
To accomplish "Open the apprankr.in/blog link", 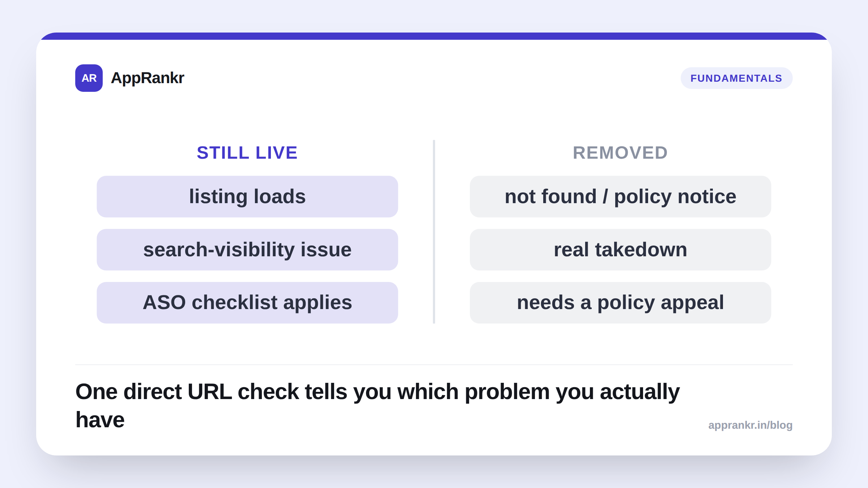I will pyautogui.click(x=750, y=425).
